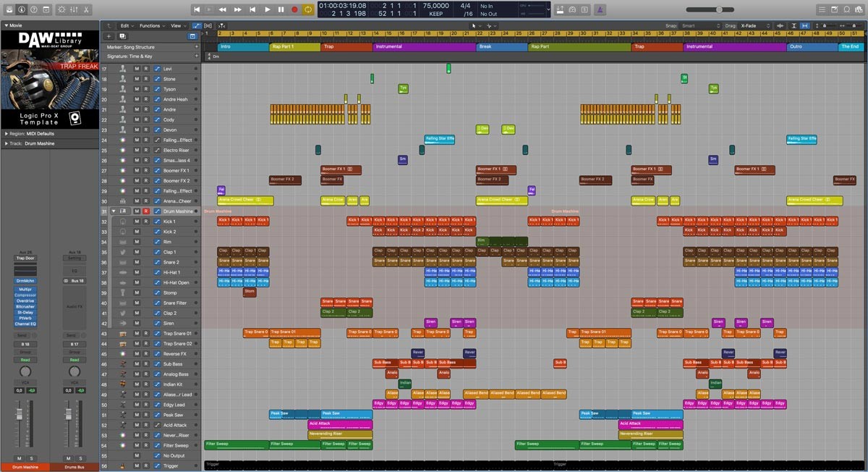Screen dimensions: 868x472
Task: Select the Scissors tool icon
Action: [x=86, y=10]
